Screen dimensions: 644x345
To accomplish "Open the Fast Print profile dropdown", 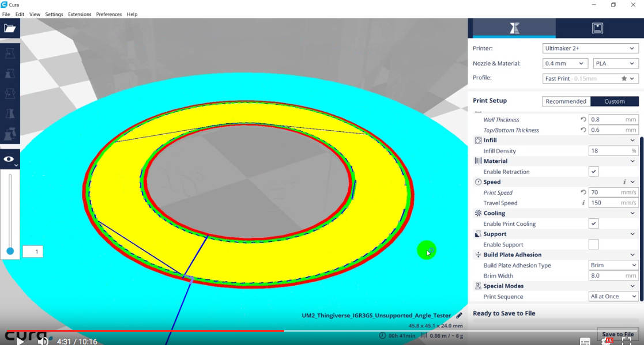I will [590, 78].
